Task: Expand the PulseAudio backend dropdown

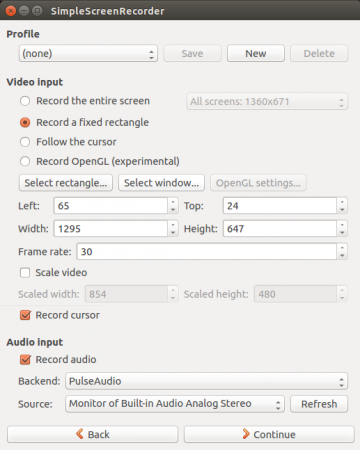Action: 206,381
